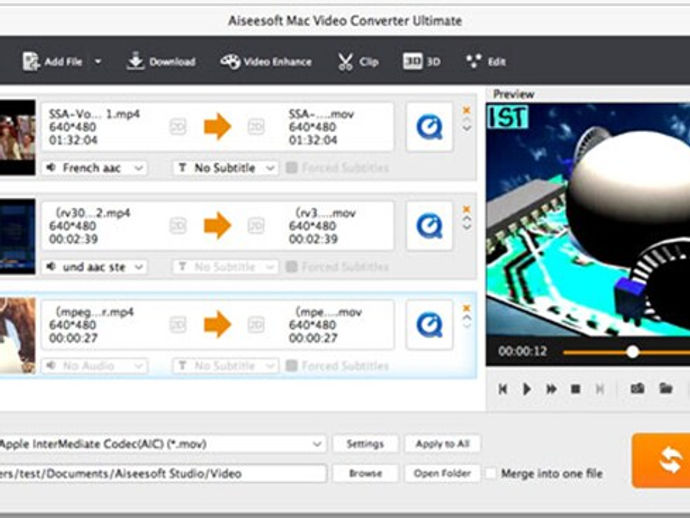Start conversion with the orange Convert button
The height and width of the screenshot is (518, 690).
point(661,460)
